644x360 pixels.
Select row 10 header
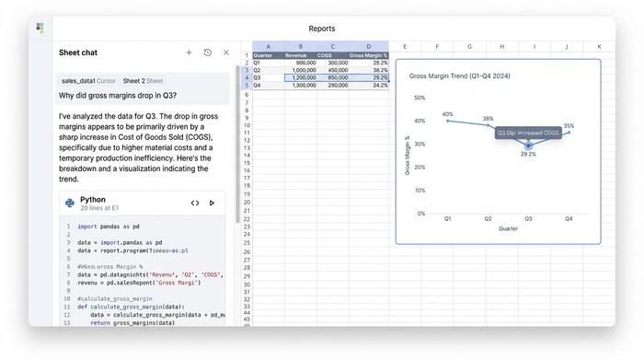coord(247,125)
